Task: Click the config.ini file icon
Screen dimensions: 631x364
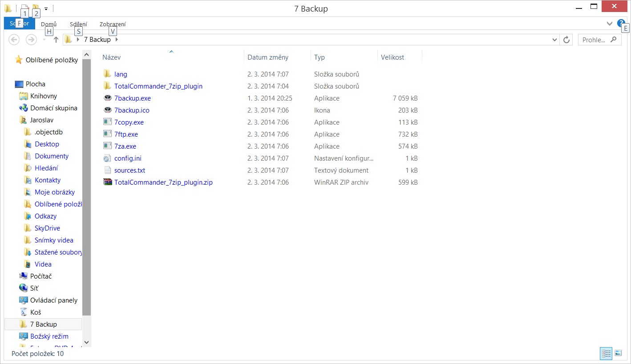Action: tap(107, 158)
